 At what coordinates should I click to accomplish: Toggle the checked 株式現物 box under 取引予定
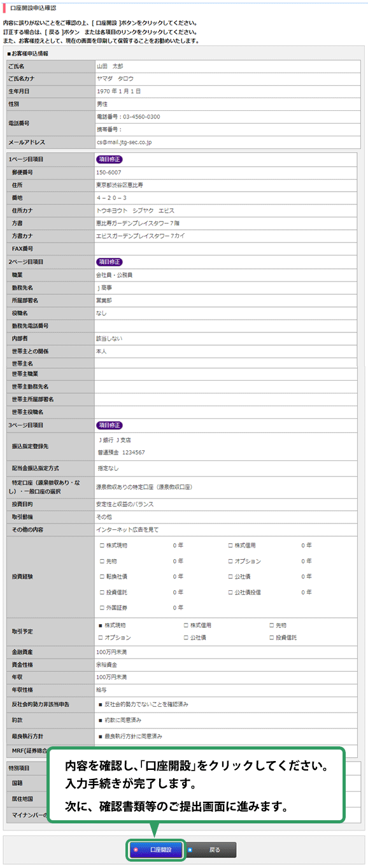pos(101,625)
